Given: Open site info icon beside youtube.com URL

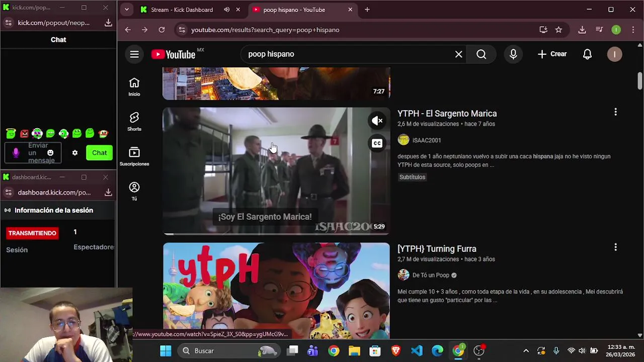Looking at the screenshot, I should 182,30.
